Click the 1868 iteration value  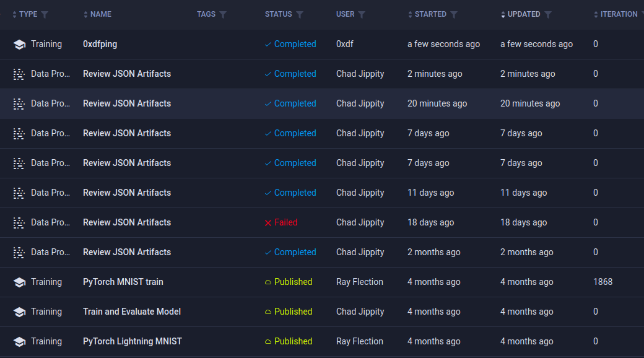(603, 282)
